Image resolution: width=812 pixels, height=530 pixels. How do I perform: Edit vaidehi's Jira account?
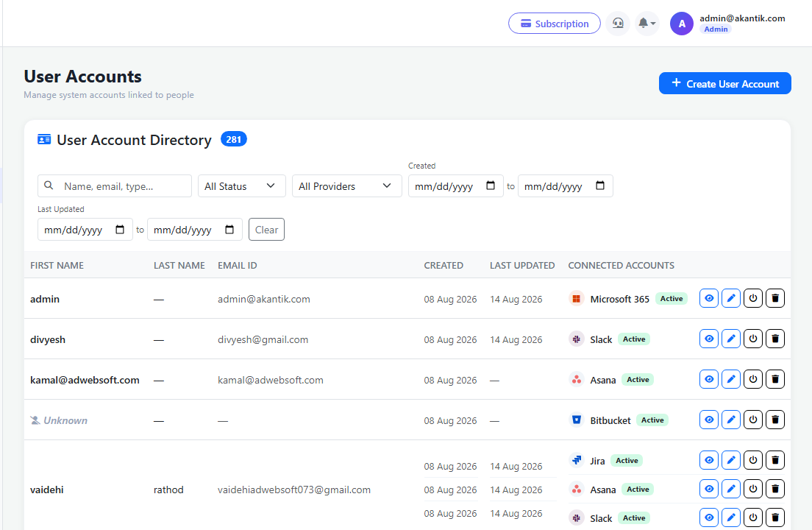point(730,460)
